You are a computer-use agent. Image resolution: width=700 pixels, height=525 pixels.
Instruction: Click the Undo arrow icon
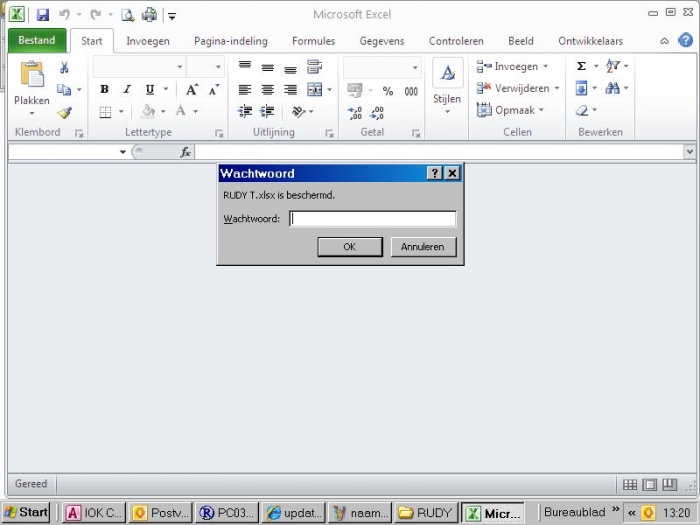click(x=65, y=15)
